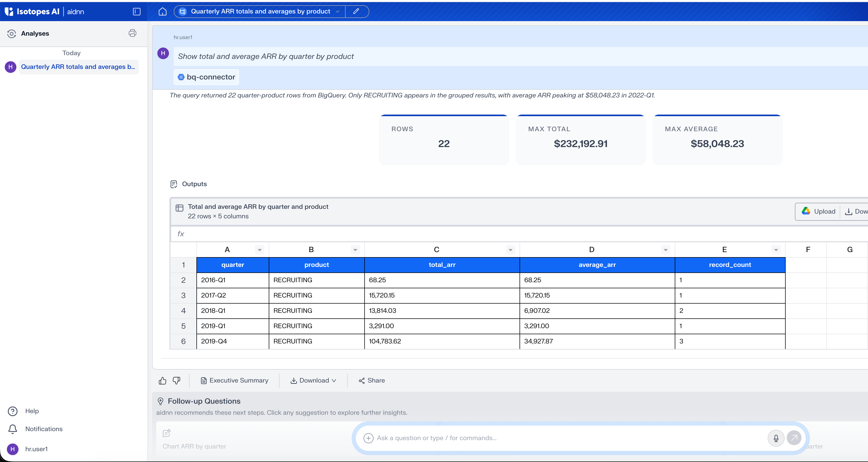Click the thumbs up icon
Viewport: 868px width, 462px height.
162,381
